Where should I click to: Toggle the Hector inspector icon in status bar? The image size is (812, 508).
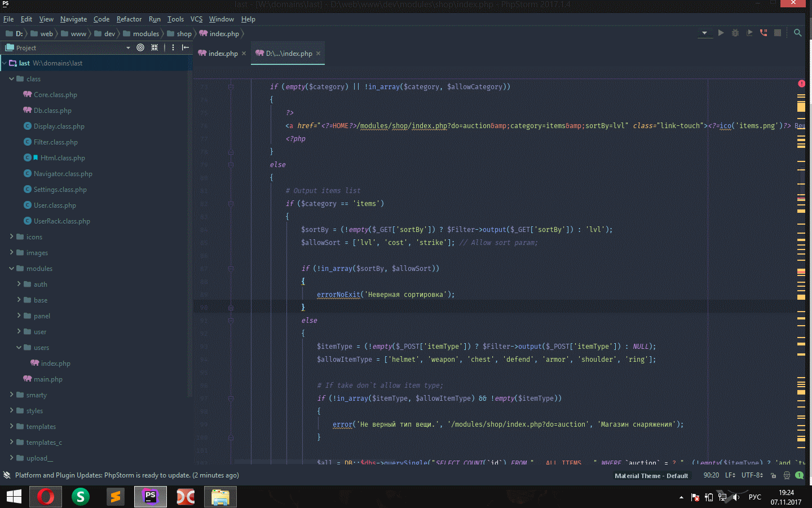(787, 476)
